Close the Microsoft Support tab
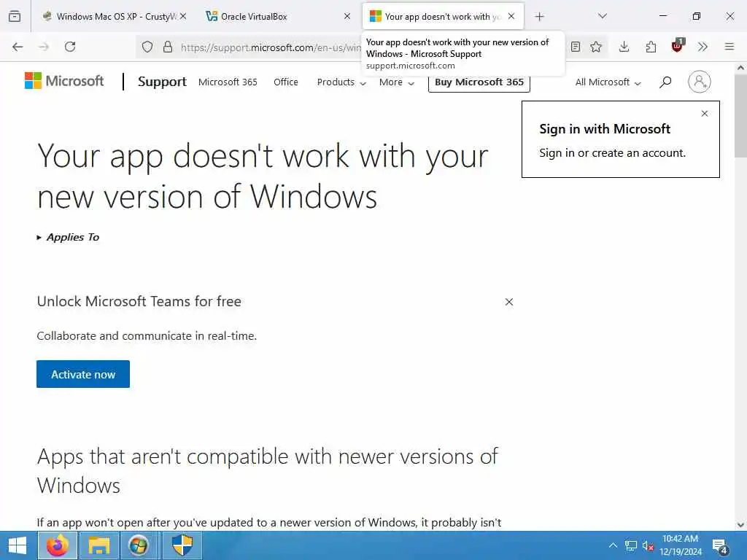747x560 pixels. point(511,16)
